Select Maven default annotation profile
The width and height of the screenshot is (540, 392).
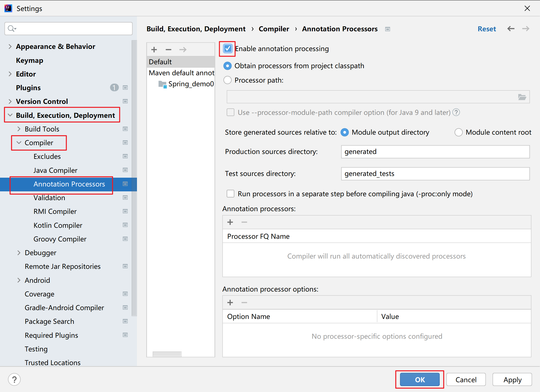181,73
